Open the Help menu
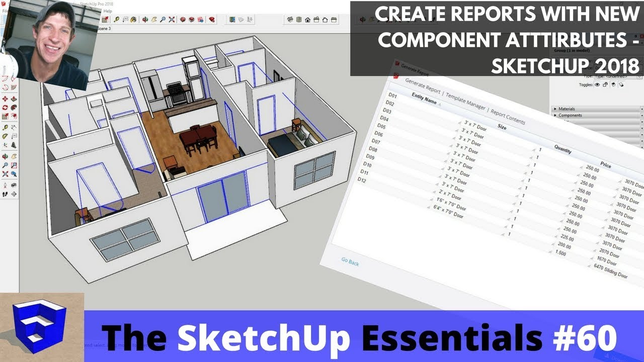Screen dimensions: 644x362 (108, 11)
